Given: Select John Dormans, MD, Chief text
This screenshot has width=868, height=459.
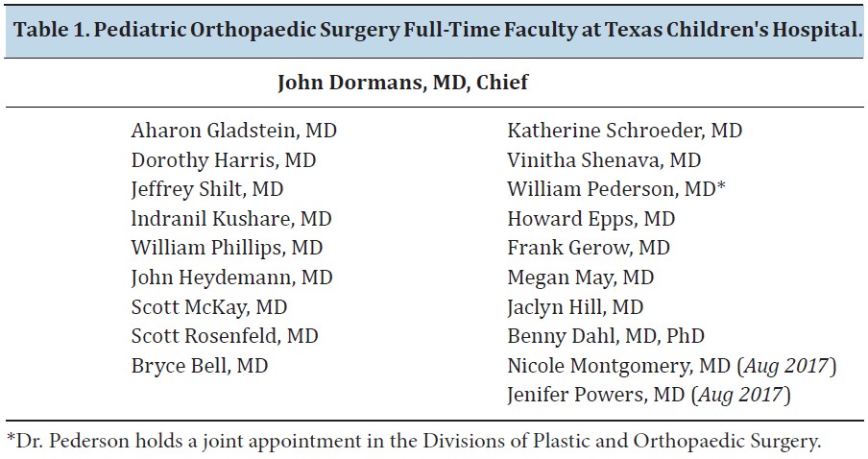Looking at the screenshot, I should click(x=402, y=82).
